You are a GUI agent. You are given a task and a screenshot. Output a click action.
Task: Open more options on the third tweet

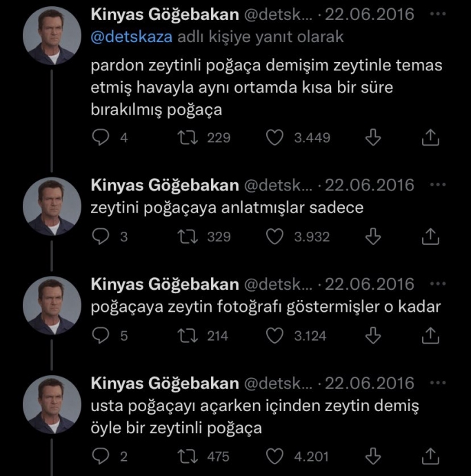tap(437, 284)
